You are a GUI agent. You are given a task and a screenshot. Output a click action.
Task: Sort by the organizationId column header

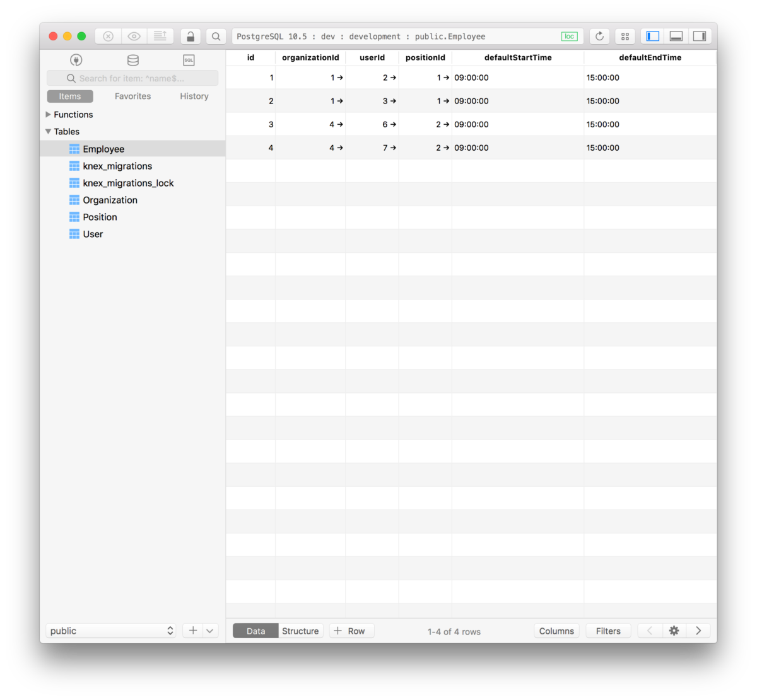click(310, 57)
